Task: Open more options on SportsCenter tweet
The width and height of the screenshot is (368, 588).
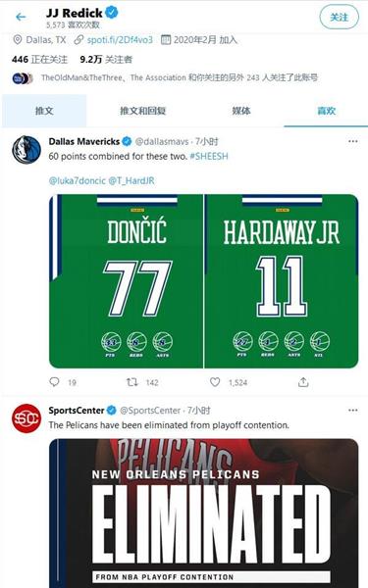Action: click(353, 411)
